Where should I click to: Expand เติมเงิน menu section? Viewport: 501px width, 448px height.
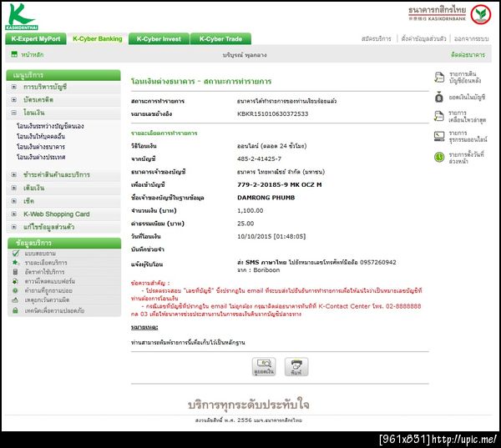click(x=13, y=188)
